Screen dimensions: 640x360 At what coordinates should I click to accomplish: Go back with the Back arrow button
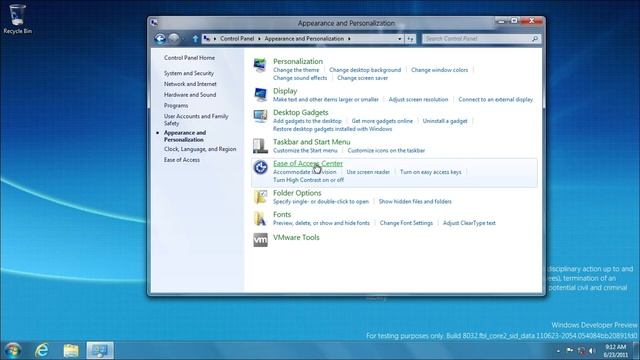click(x=160, y=38)
